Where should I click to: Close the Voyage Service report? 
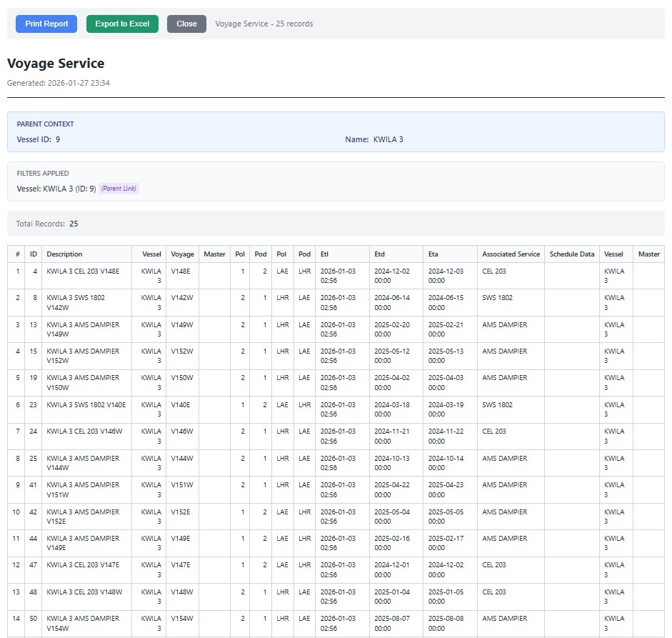[x=186, y=24]
